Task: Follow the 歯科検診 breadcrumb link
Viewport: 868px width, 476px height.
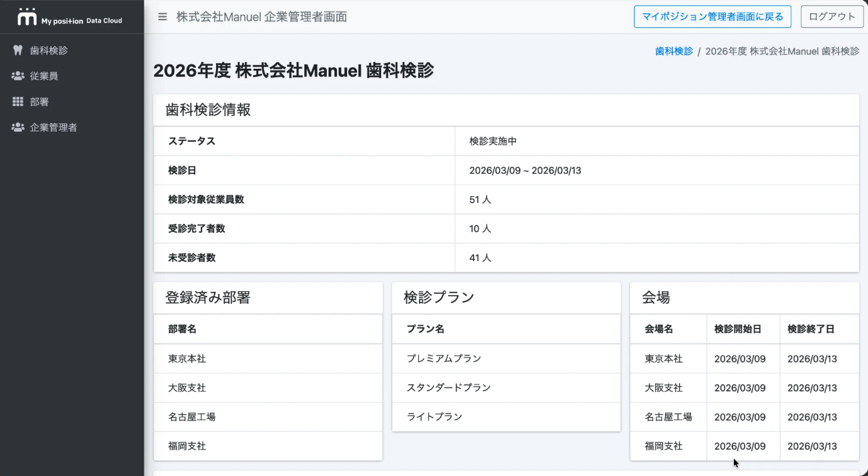Action: [674, 51]
